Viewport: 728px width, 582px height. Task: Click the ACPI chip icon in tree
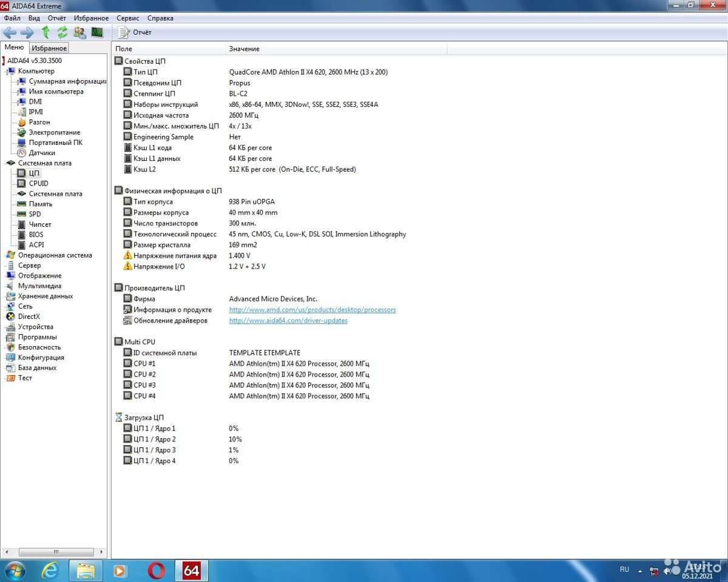coord(22,245)
